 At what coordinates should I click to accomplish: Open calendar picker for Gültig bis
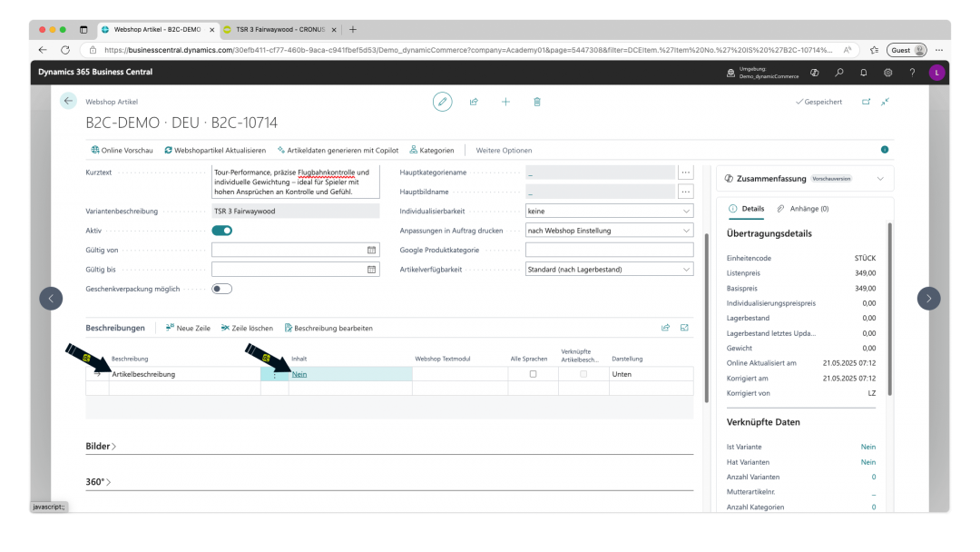[371, 270]
